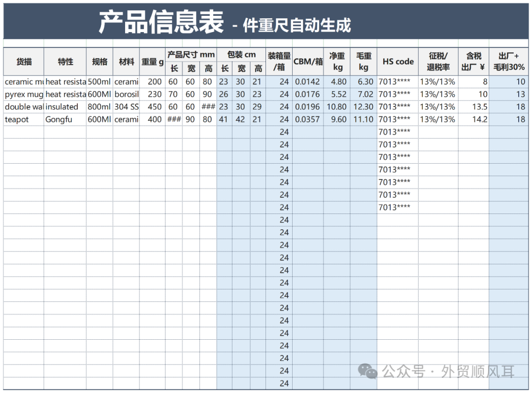Screen dimensions: 532x393
Task: Select the pyrex mug description cell
Action: click(x=24, y=94)
